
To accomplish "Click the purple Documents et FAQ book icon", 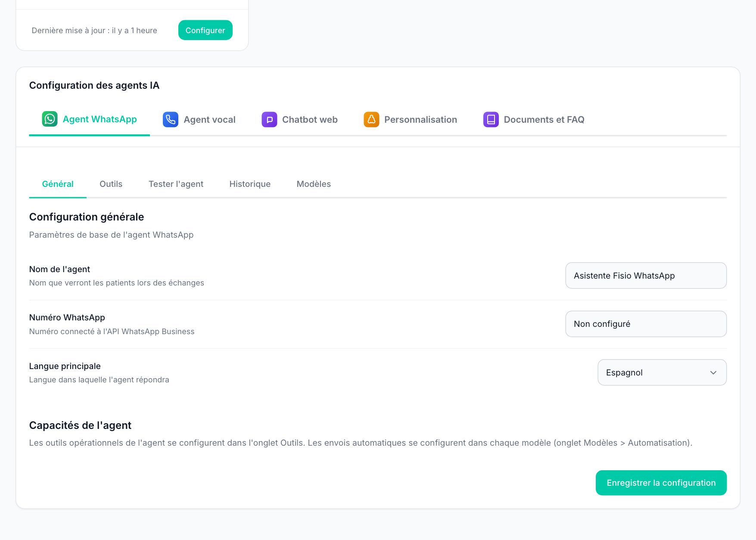I will 491,119.
